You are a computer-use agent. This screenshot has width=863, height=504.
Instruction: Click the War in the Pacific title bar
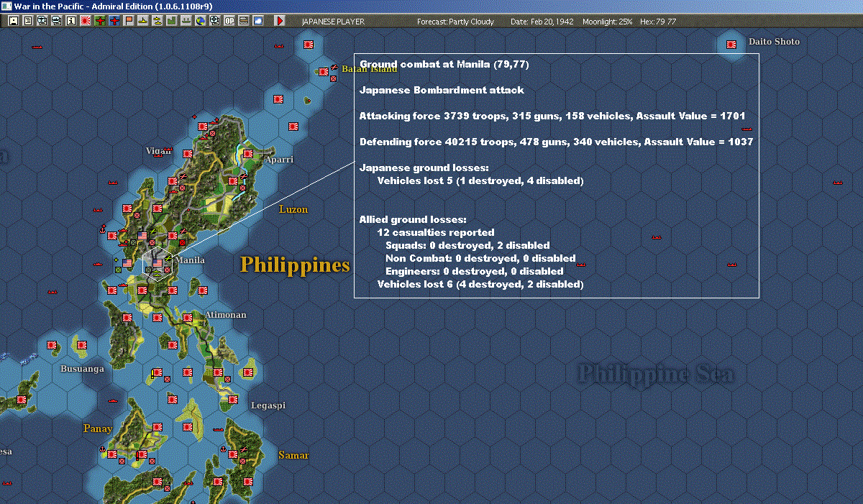click(x=431, y=6)
